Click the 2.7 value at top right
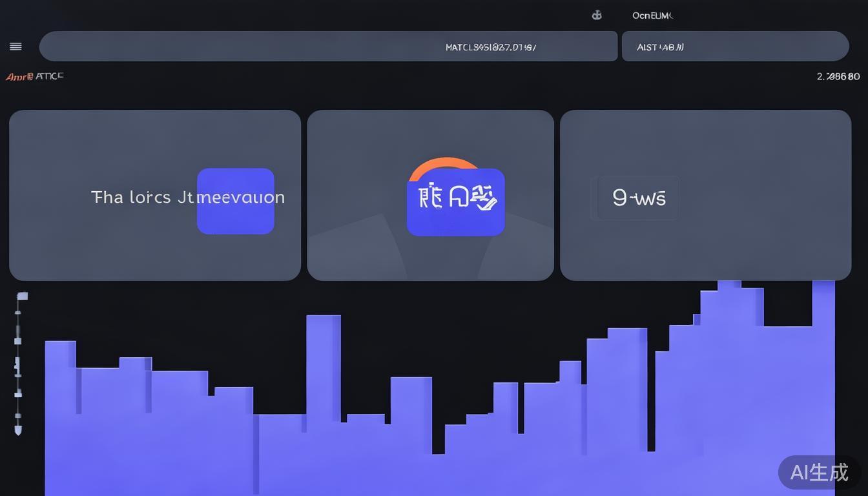 click(838, 76)
